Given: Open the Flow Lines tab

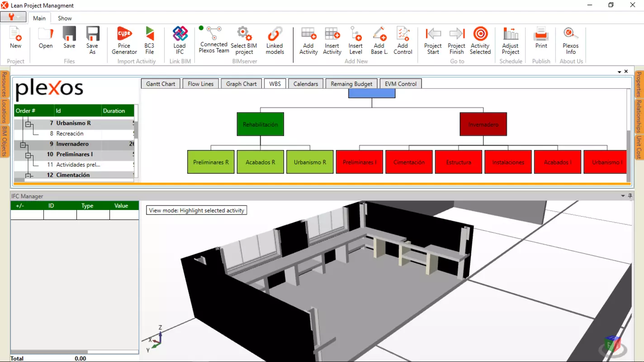Looking at the screenshot, I should pos(200,84).
